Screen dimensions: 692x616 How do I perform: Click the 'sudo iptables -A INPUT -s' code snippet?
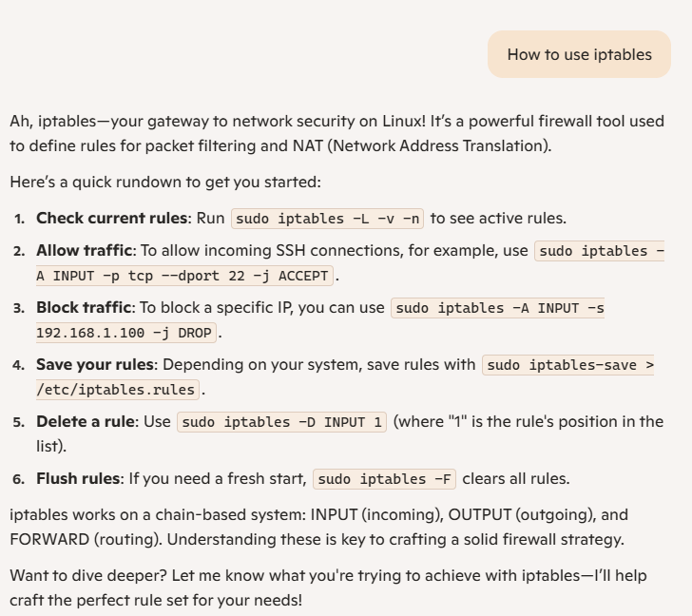(x=498, y=308)
